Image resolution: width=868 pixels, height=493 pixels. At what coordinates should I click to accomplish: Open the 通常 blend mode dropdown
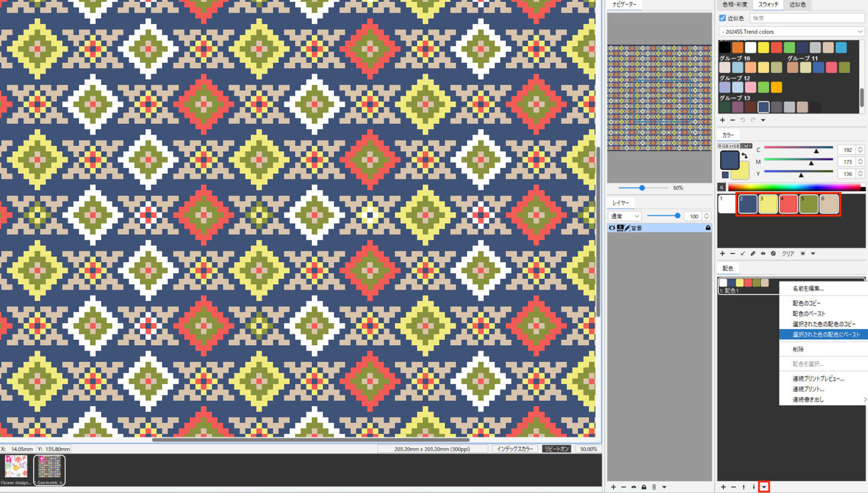tap(624, 215)
